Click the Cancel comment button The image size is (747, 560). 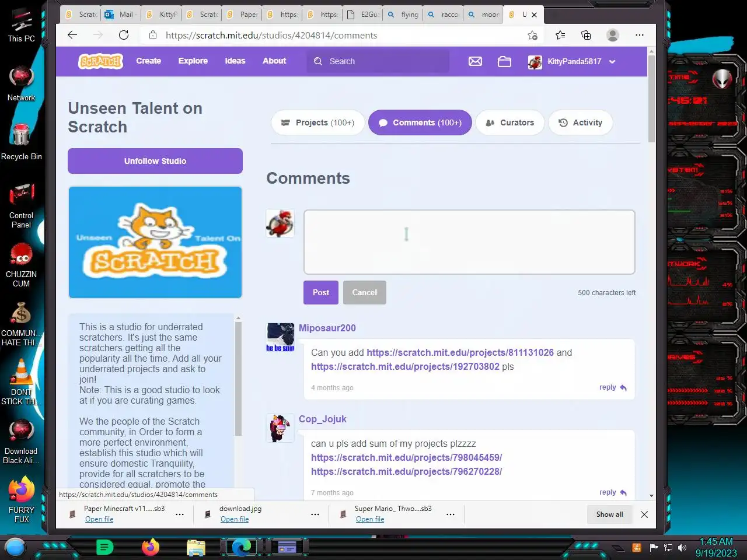[x=365, y=293]
